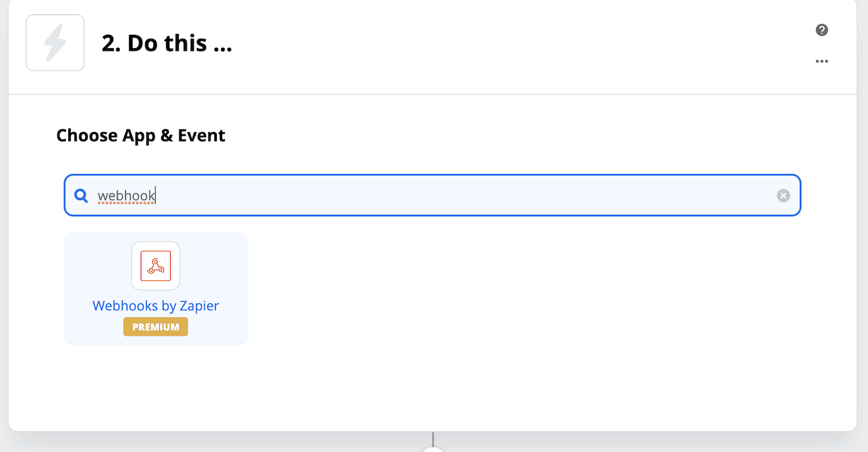The height and width of the screenshot is (452, 868).
Task: Open the three-dot step options menu
Action: (x=822, y=61)
